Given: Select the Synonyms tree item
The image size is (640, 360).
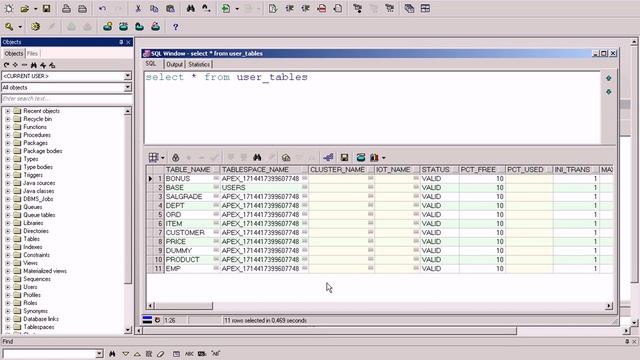Looking at the screenshot, I should [35, 311].
